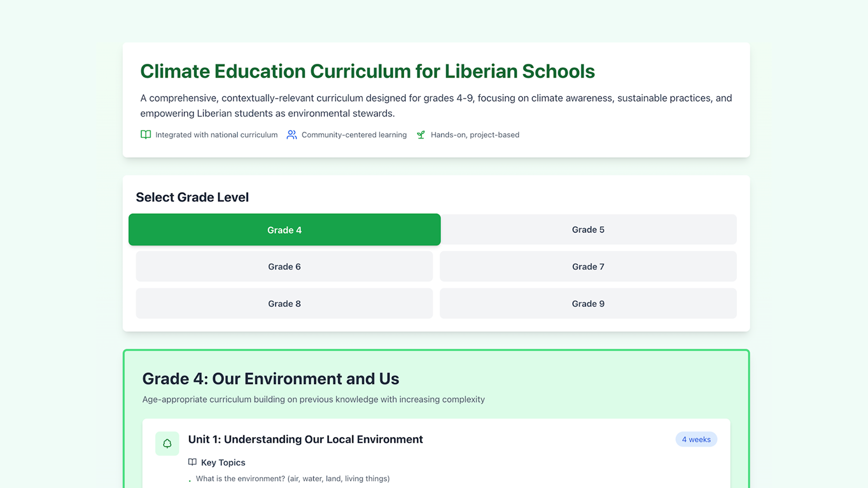Click the Unit 1 Understanding Our Local Environment heading
The height and width of the screenshot is (488, 868).
(305, 439)
